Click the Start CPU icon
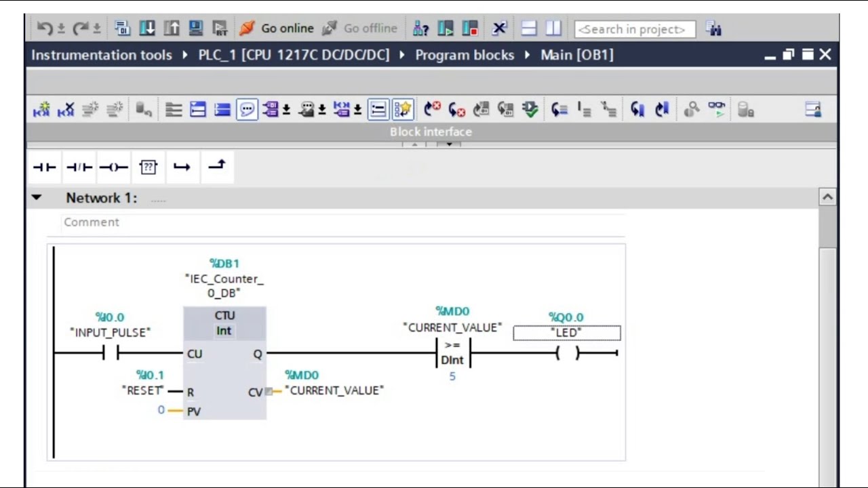The height and width of the screenshot is (488, 868). pyautogui.click(x=446, y=28)
